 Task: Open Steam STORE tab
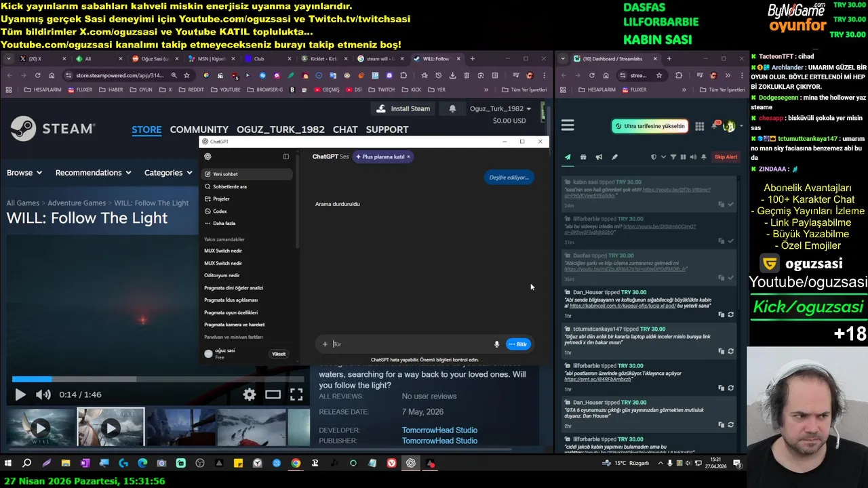point(146,129)
